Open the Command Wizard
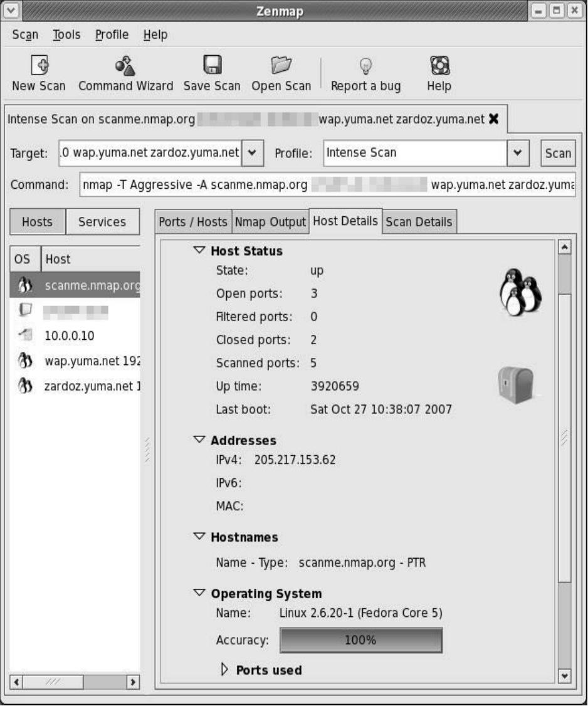588x706 pixels. pyautogui.click(x=125, y=66)
